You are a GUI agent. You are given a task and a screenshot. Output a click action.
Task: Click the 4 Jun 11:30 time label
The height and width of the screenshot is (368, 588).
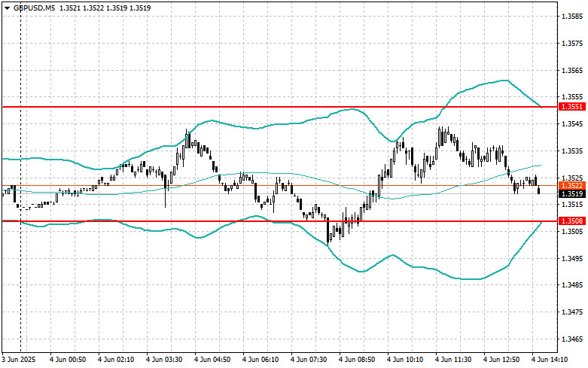point(453,360)
